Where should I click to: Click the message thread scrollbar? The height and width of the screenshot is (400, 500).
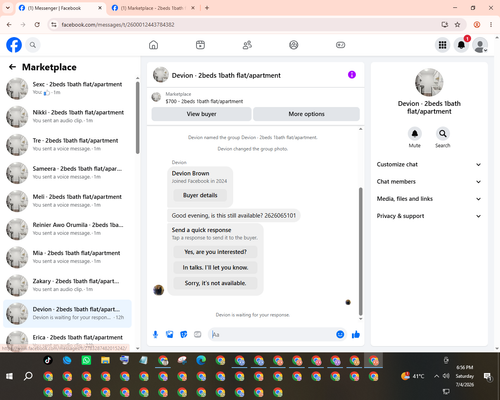[x=360, y=251]
